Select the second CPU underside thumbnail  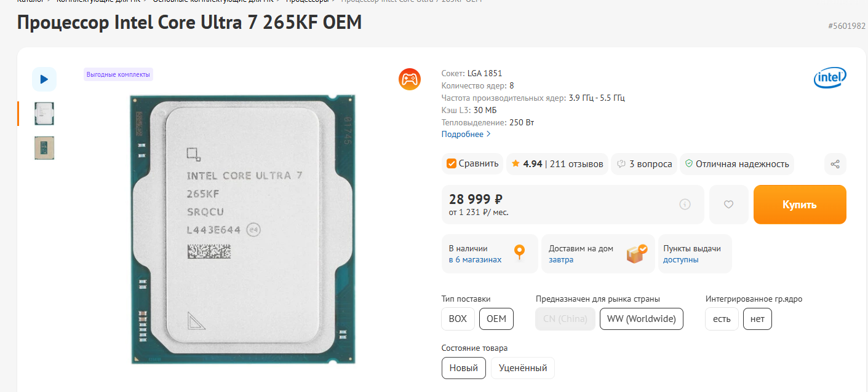[x=44, y=148]
